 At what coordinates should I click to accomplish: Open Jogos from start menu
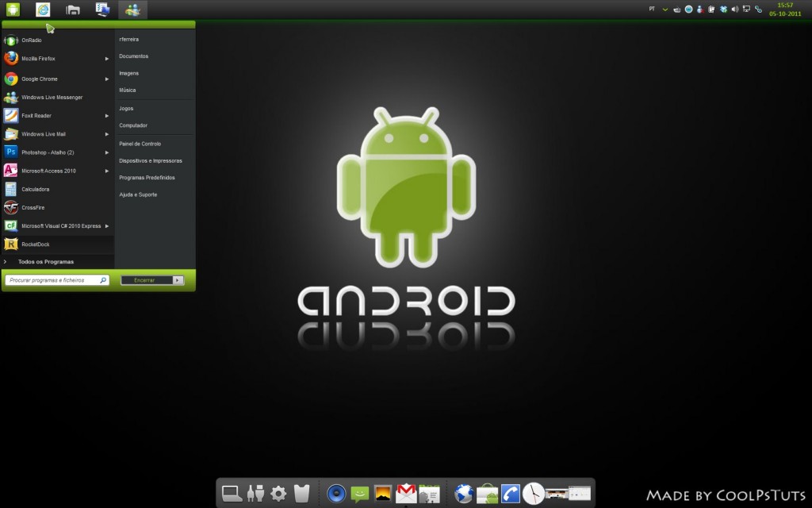click(x=126, y=108)
